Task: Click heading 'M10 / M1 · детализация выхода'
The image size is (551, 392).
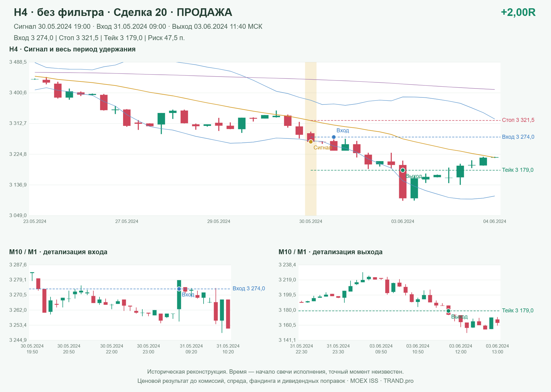Action: point(331,252)
